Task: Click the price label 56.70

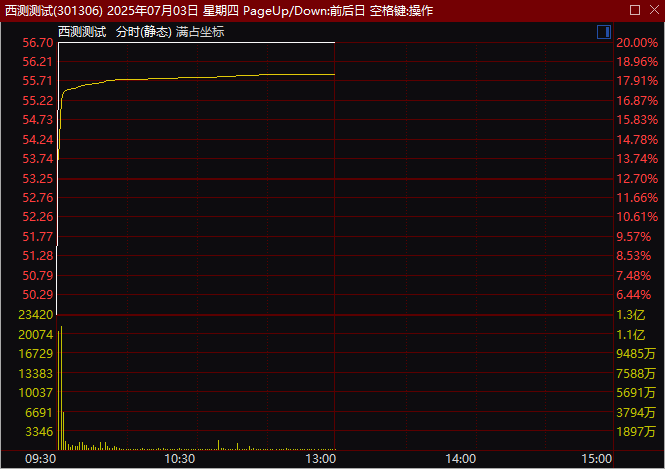Action: coord(38,43)
